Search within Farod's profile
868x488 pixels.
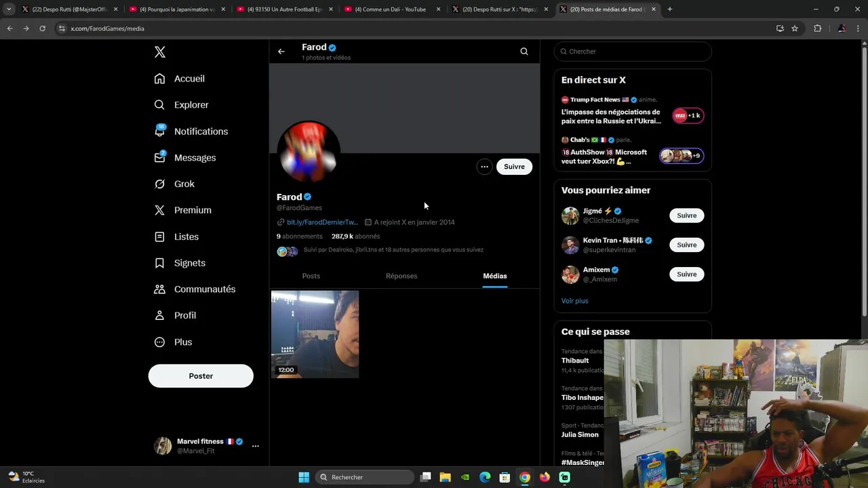(x=524, y=52)
